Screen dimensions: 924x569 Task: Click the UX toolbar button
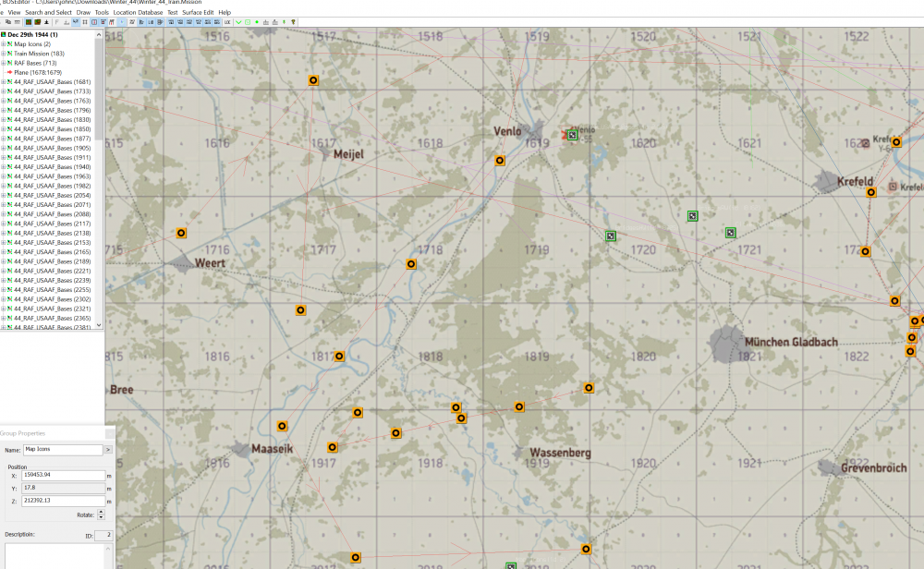tap(227, 21)
